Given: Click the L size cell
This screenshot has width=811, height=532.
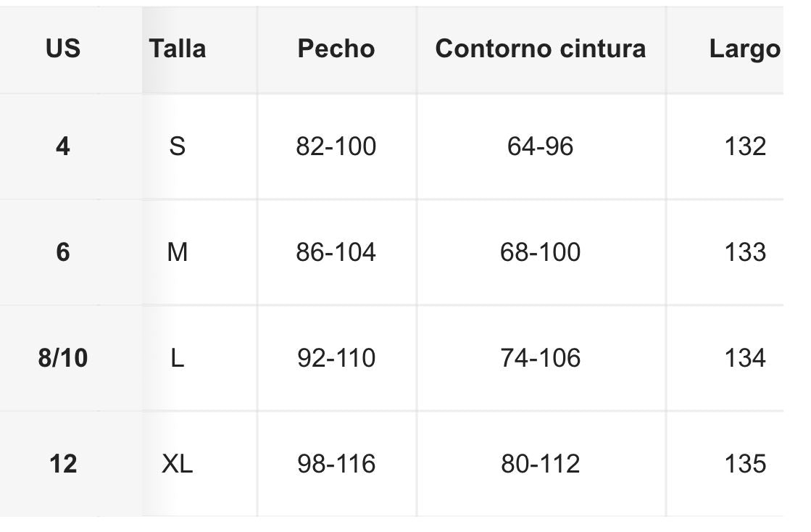Looking at the screenshot, I should point(178,358).
